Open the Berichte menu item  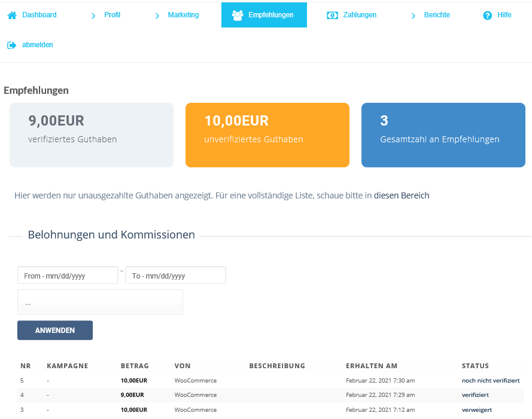pos(437,15)
